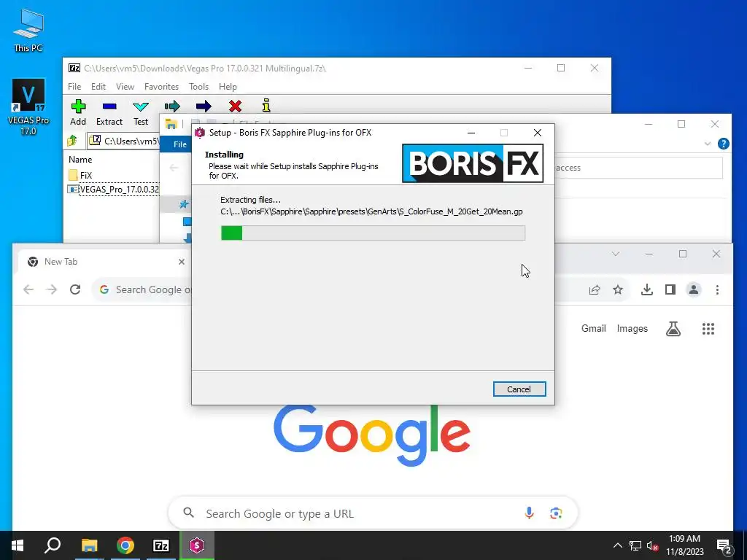Open the Help menu in 7-Zip

(x=228, y=87)
